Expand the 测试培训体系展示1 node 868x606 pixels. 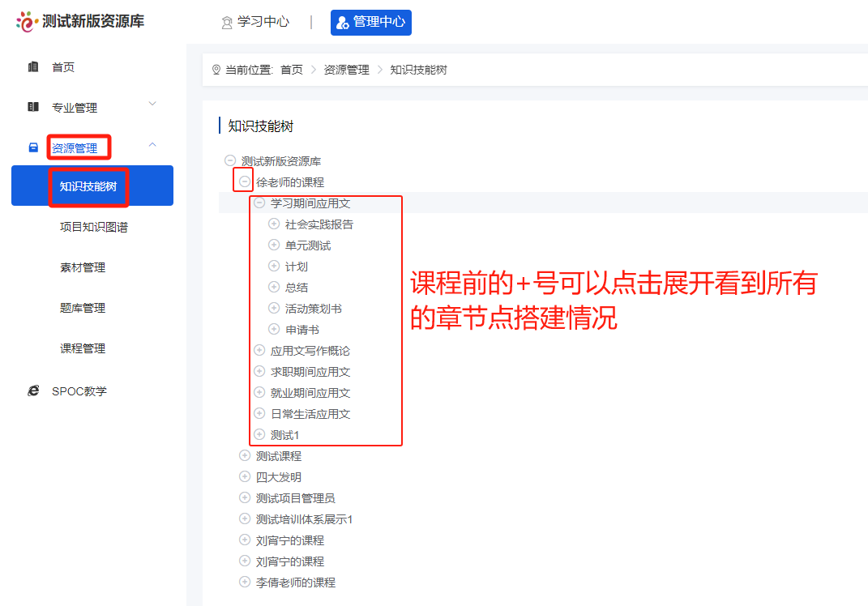(x=244, y=518)
